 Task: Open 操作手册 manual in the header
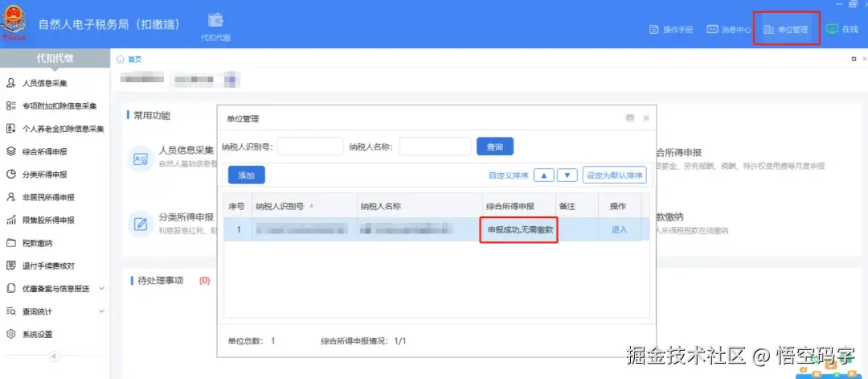[x=671, y=30]
